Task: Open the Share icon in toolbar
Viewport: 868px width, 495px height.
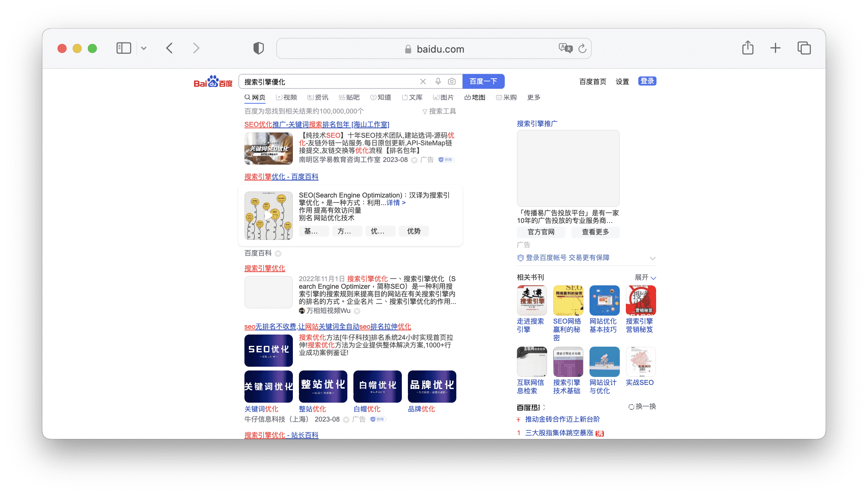Action: [748, 48]
